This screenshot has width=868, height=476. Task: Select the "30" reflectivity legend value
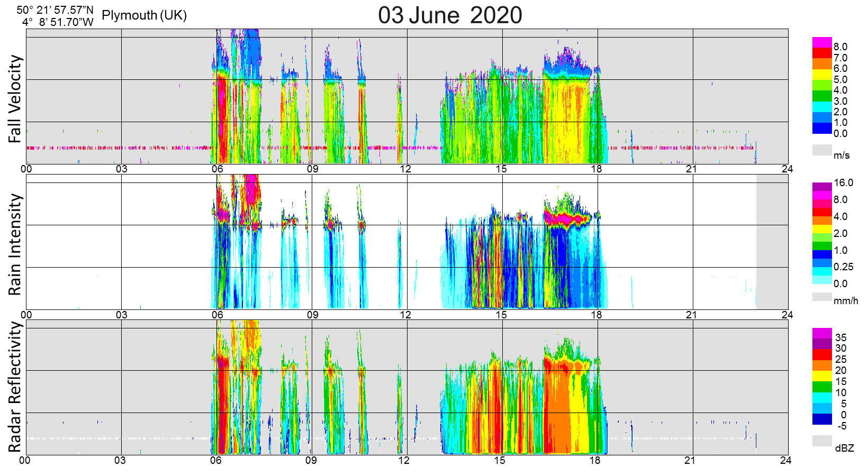tap(841, 348)
